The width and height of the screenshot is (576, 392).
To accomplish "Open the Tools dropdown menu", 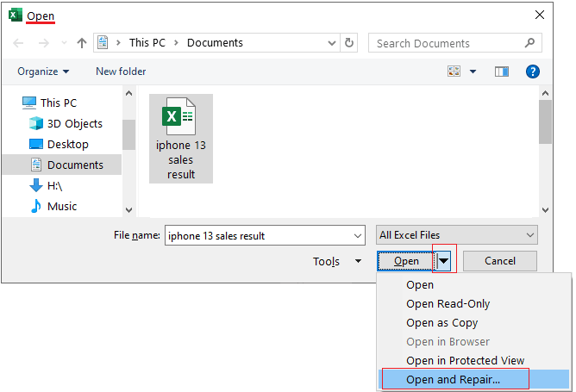I will point(336,261).
